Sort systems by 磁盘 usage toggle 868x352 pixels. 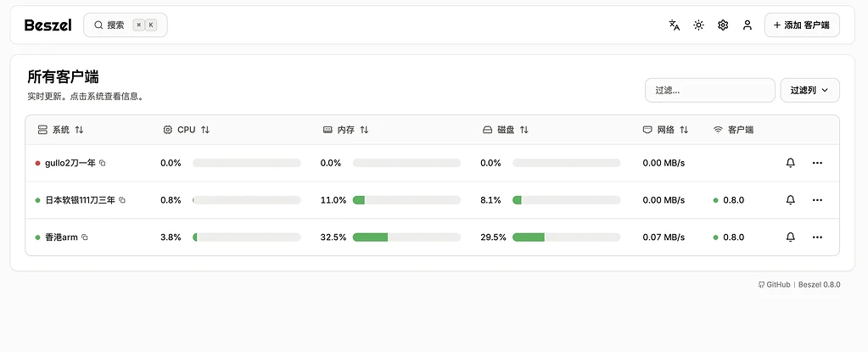(x=506, y=130)
